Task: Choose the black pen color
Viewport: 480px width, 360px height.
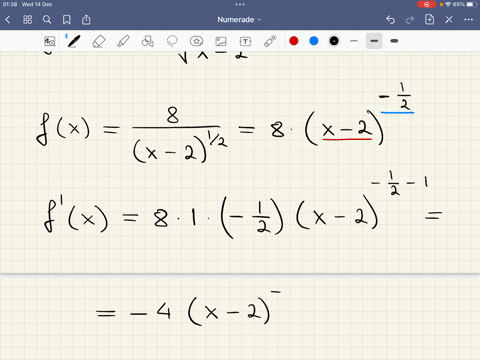Action: click(334, 41)
